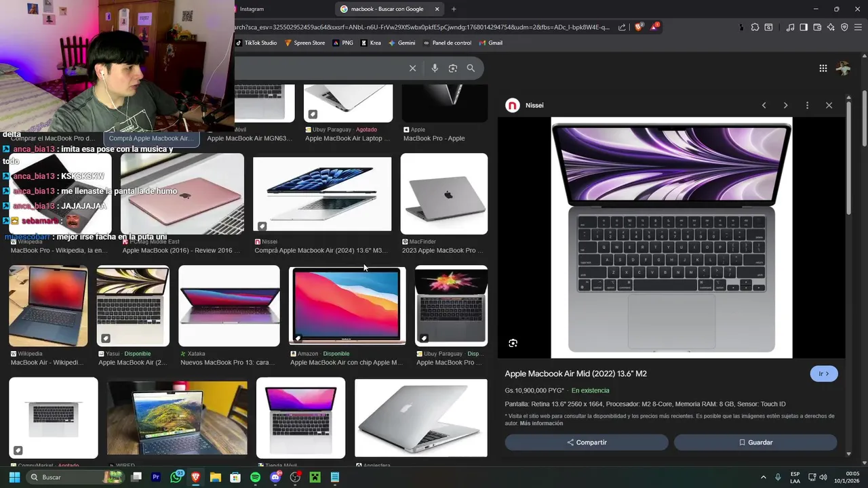Clear the Google search box with X
Viewport: 868px width, 488px height.
(412, 68)
